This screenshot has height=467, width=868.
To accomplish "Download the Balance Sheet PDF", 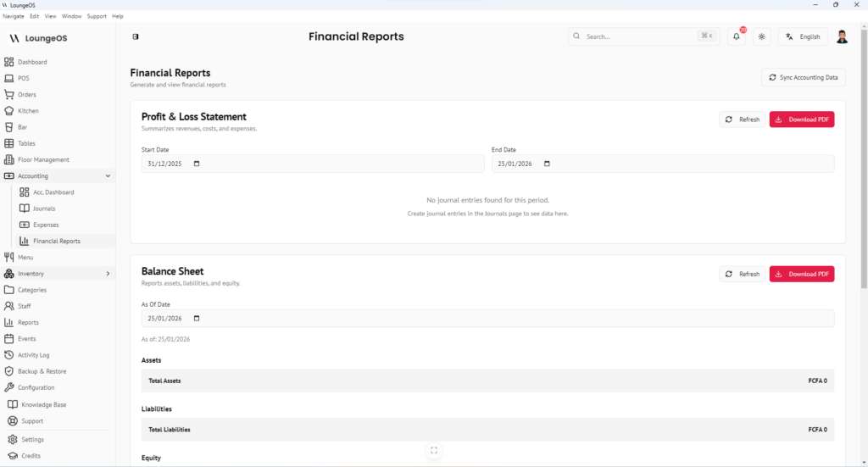I will (x=801, y=274).
